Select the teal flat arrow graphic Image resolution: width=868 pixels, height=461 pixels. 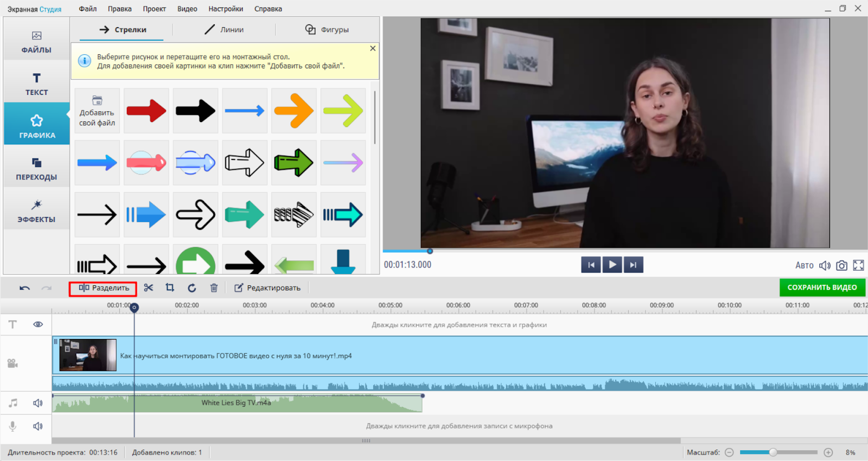[245, 215]
